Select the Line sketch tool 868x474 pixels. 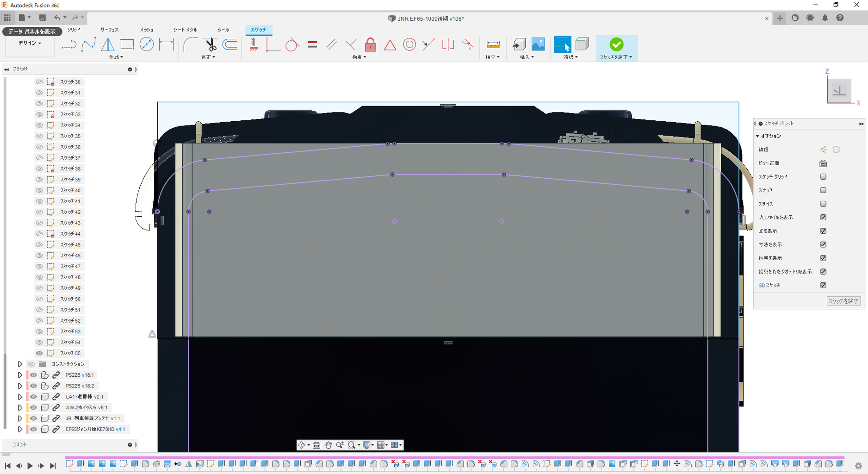(x=69, y=44)
